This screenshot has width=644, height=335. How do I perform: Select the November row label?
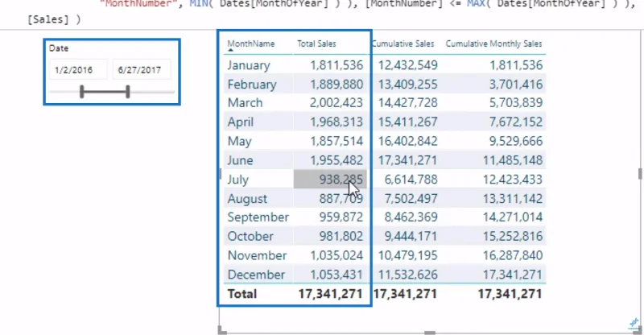coord(257,255)
